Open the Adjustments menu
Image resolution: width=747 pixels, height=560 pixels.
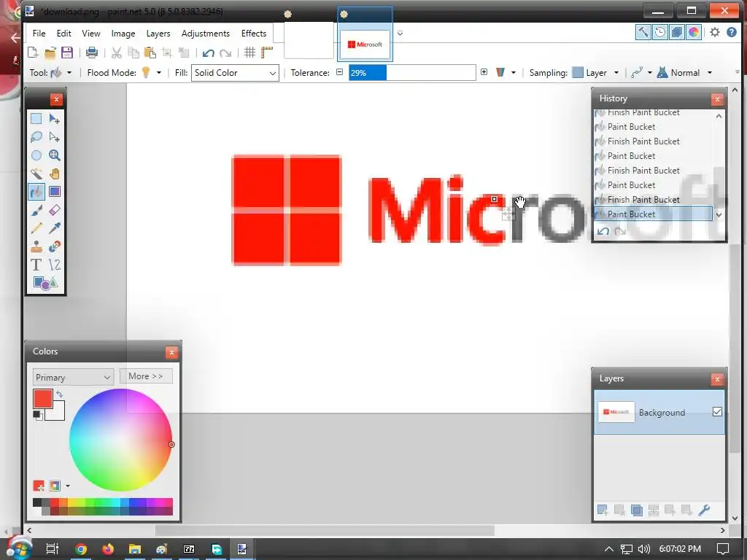pyautogui.click(x=205, y=34)
